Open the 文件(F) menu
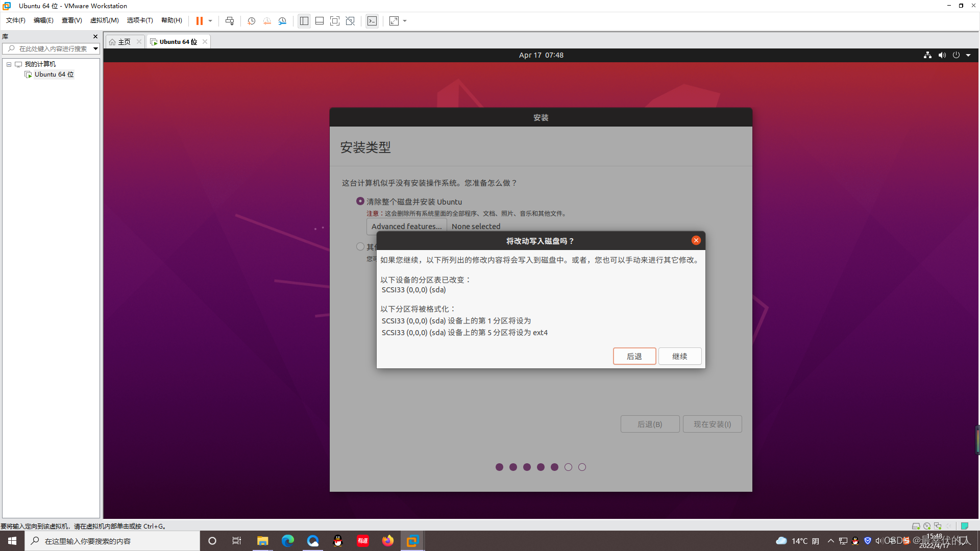 (x=15, y=20)
